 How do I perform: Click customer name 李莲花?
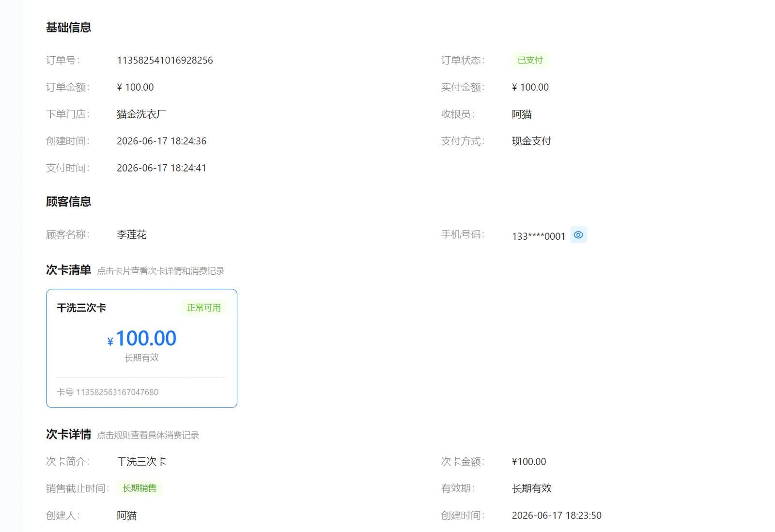tap(132, 235)
